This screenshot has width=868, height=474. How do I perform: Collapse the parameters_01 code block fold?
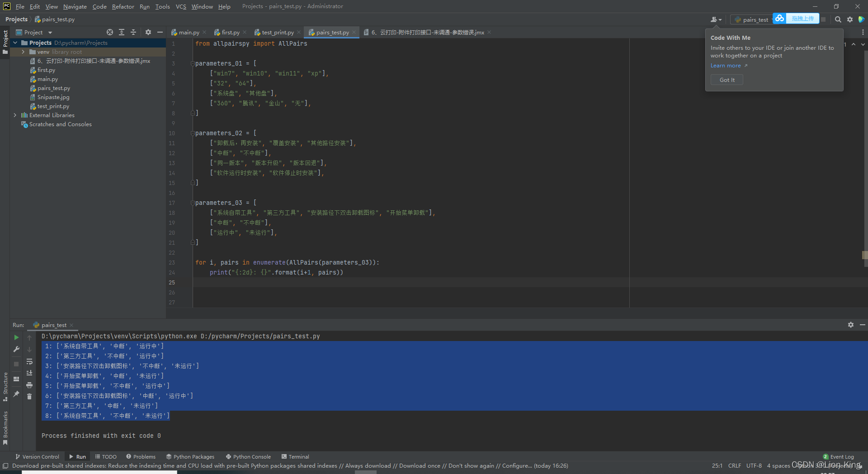click(x=193, y=63)
